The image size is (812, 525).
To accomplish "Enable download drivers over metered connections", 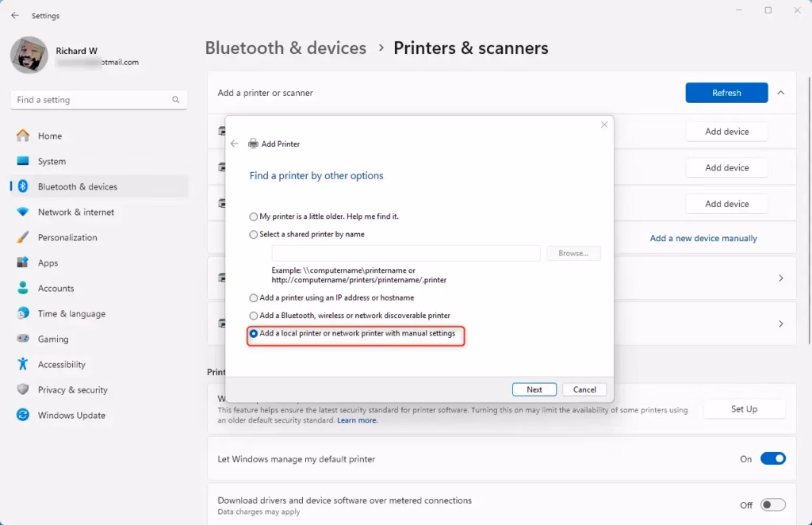I will pos(772,505).
